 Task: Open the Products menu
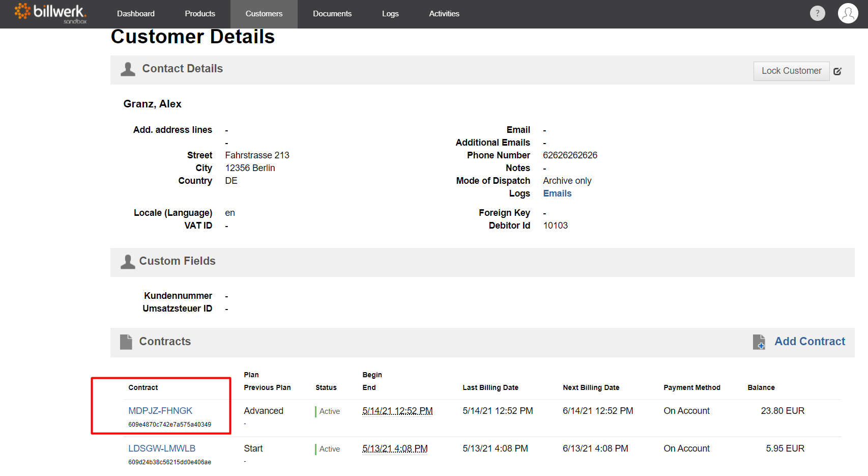point(200,14)
